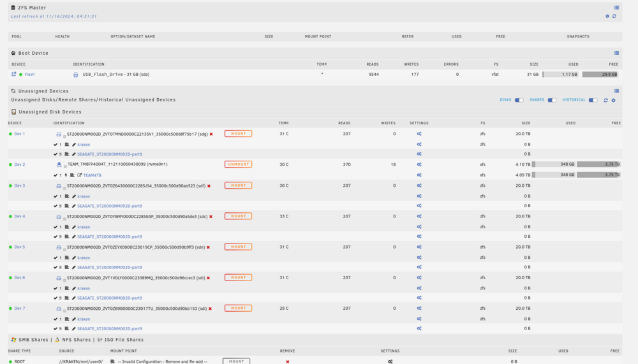The width and height of the screenshot is (638, 364).
Task: Click the SMB Shares heading
Action: pos(33,340)
